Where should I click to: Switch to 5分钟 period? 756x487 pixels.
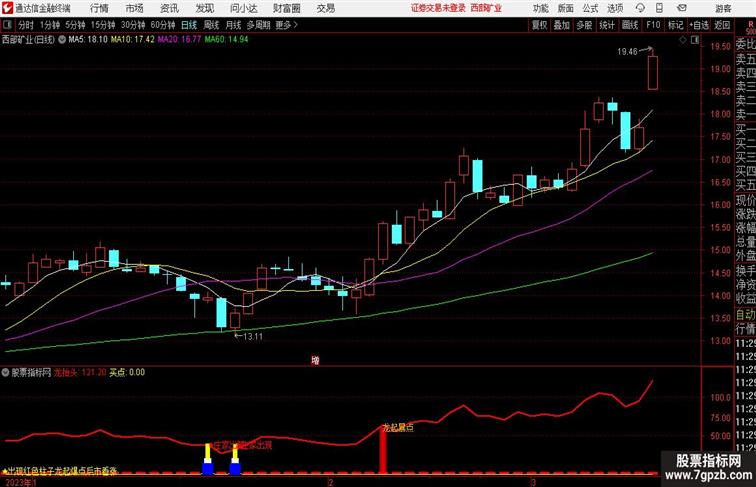click(75, 25)
